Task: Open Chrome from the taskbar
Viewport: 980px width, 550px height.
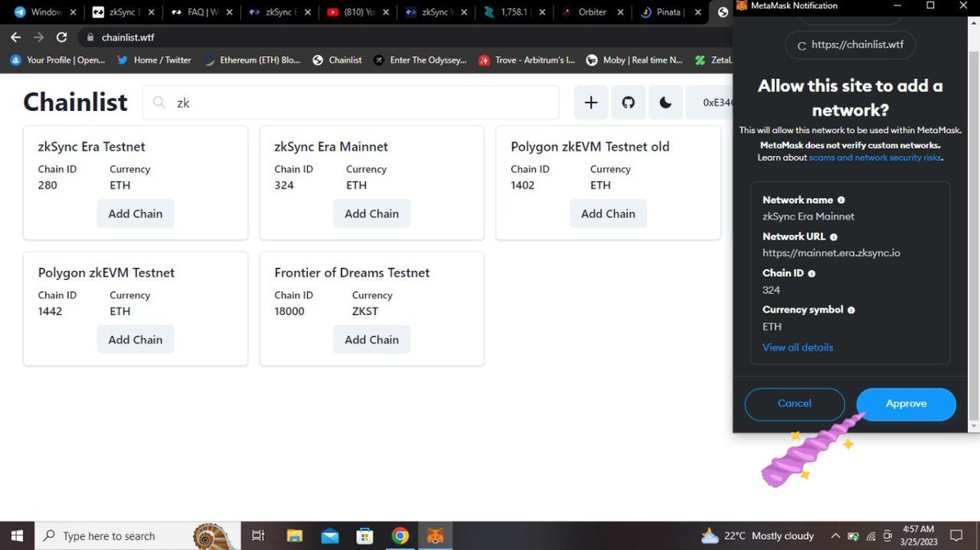Action: (x=400, y=535)
